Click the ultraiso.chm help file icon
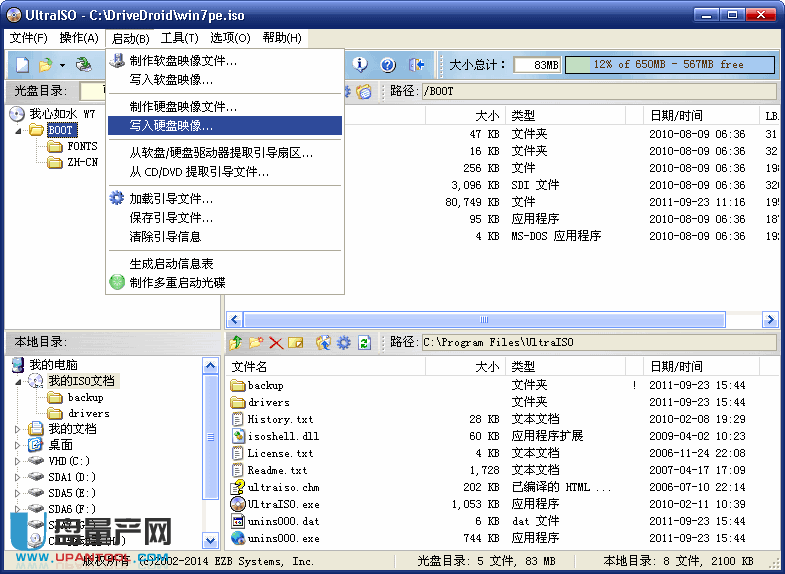Screen dimensions: 785x574 pos(237,487)
